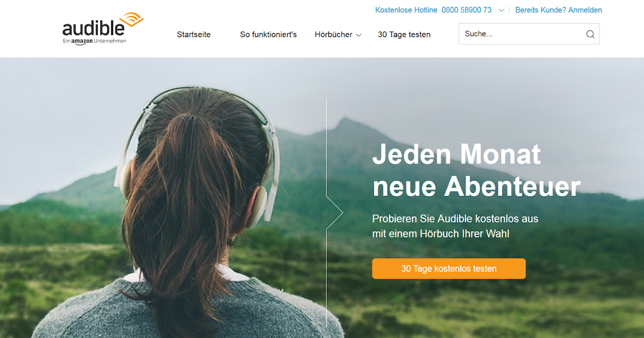Click the Bereits Kunde? Anmelden link
The width and height of the screenshot is (644, 338).
[x=559, y=10]
